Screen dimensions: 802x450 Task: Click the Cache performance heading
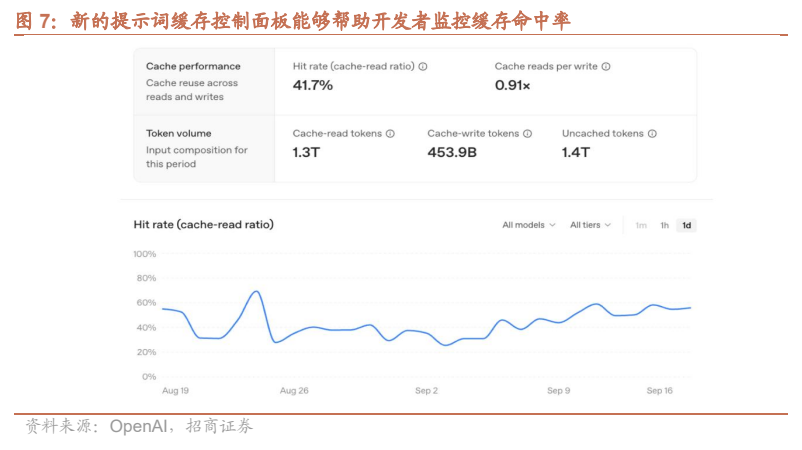click(193, 66)
